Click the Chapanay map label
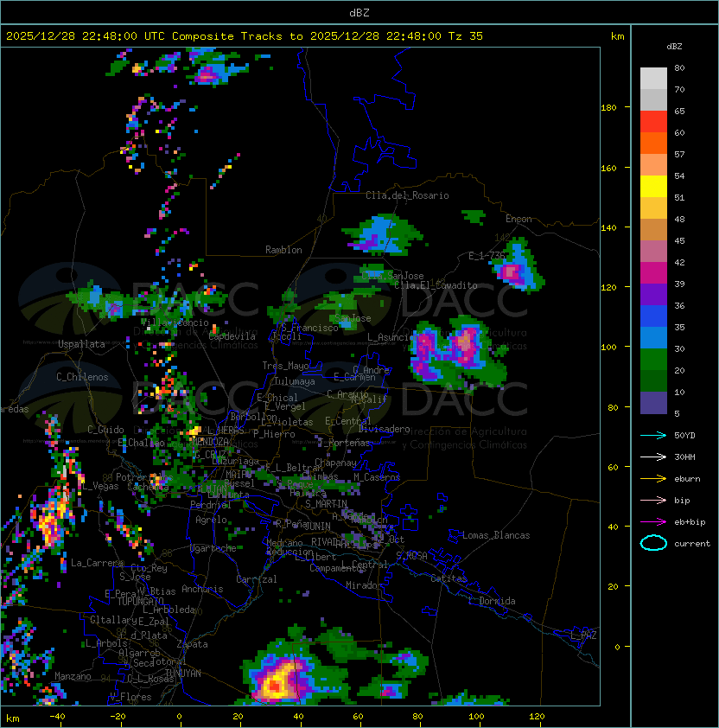Image resolution: width=719 pixels, height=728 pixels. pyautogui.click(x=335, y=463)
